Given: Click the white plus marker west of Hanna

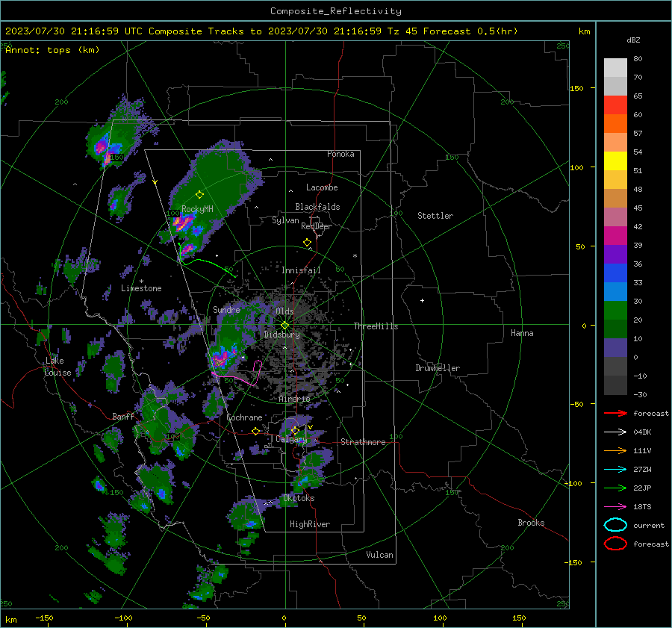Looking at the screenshot, I should (x=422, y=300).
